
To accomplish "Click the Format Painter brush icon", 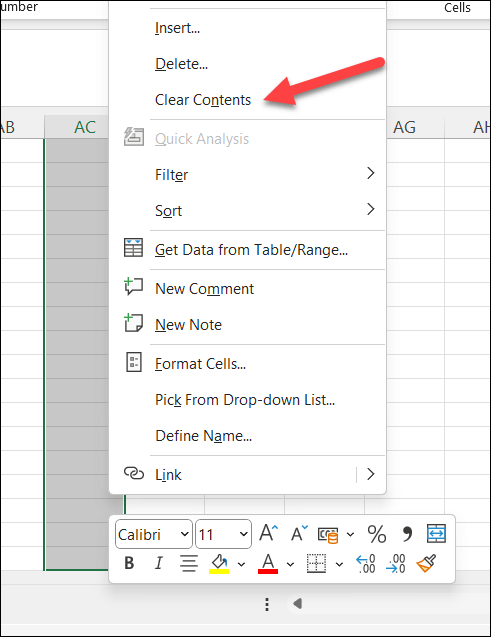I will (x=426, y=563).
